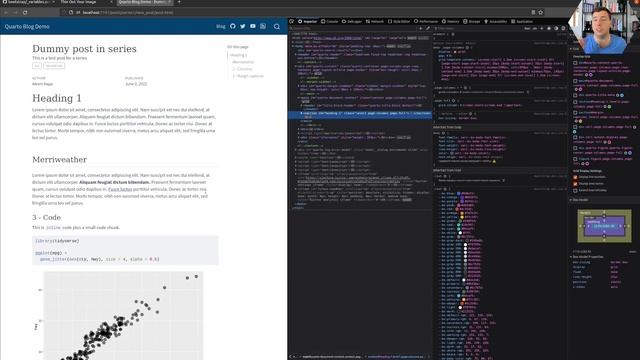Toggle :hov pseudo-class panel button
This screenshot has width=640, height=360.
[x=527, y=29]
